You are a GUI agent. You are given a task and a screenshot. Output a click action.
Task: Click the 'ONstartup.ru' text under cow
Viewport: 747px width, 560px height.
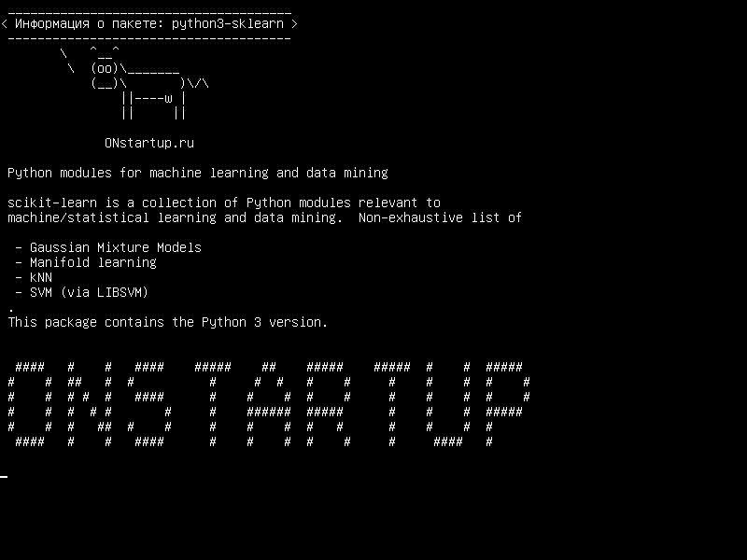[149, 143]
